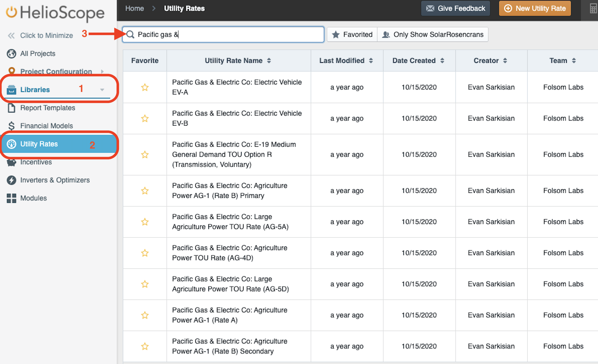Click to Minimize the sidebar

coord(46,36)
